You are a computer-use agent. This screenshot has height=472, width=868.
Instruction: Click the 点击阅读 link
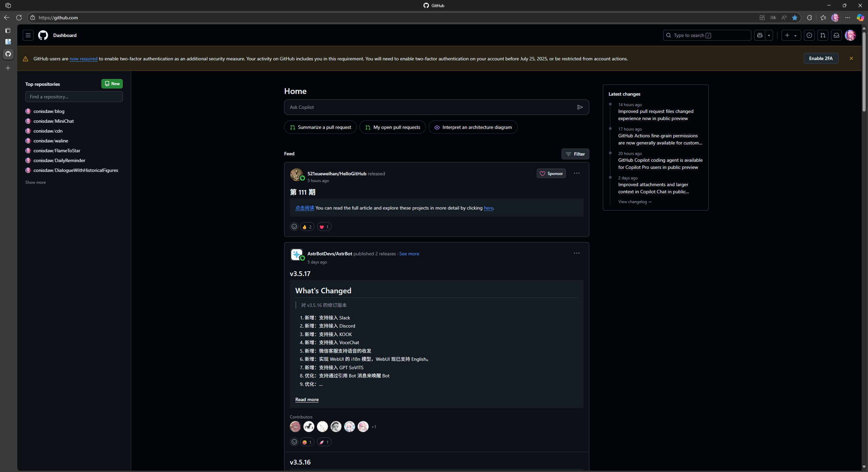coord(305,208)
